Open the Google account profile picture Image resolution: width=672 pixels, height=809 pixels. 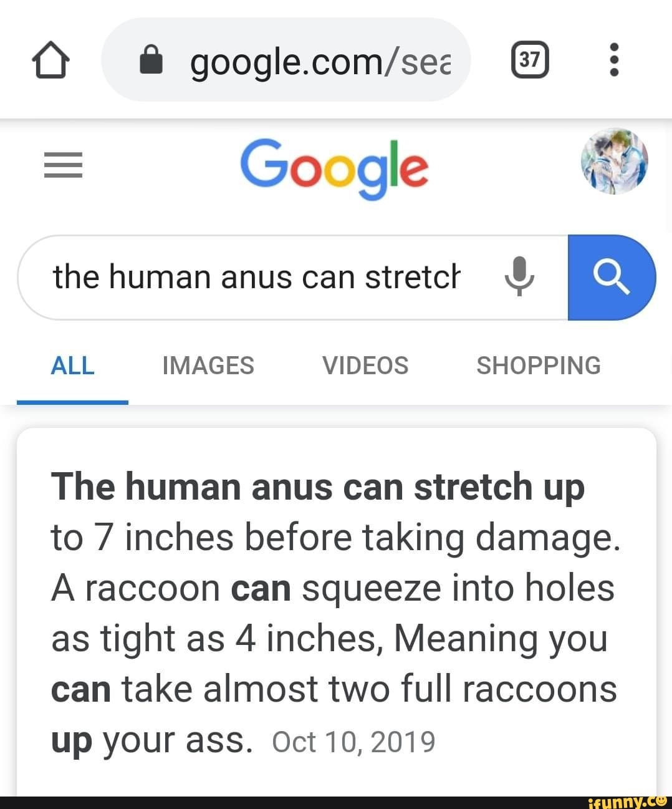pos(614,161)
